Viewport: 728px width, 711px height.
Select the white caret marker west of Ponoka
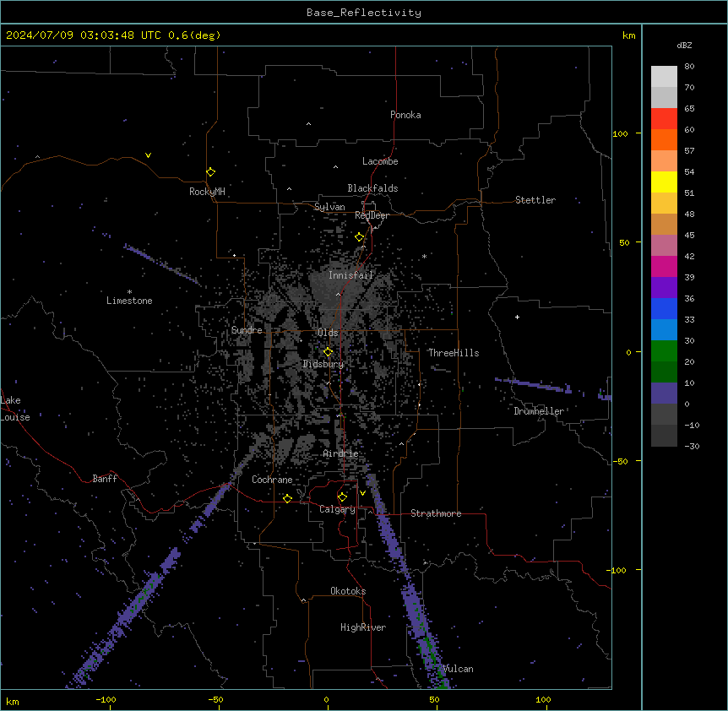pyautogui.click(x=309, y=124)
